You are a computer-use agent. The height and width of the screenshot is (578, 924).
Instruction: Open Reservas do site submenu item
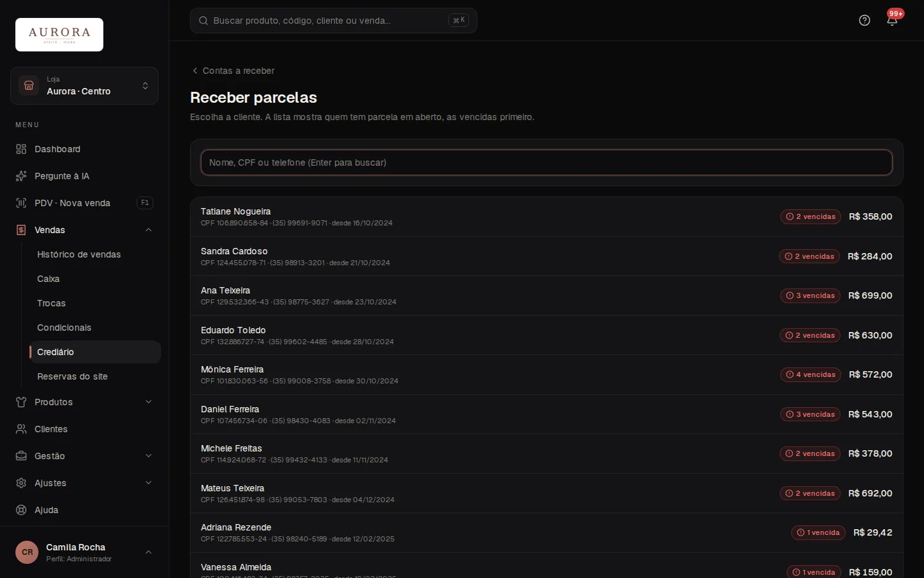pos(95,376)
